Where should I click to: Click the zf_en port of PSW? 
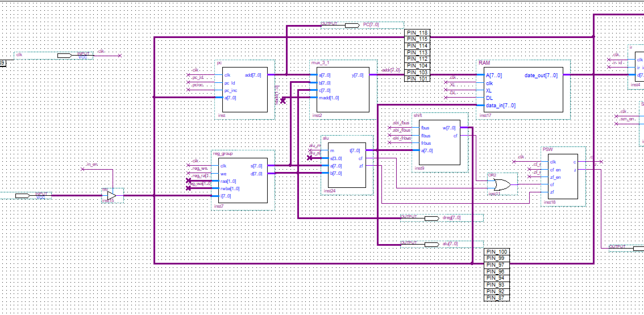point(555,177)
